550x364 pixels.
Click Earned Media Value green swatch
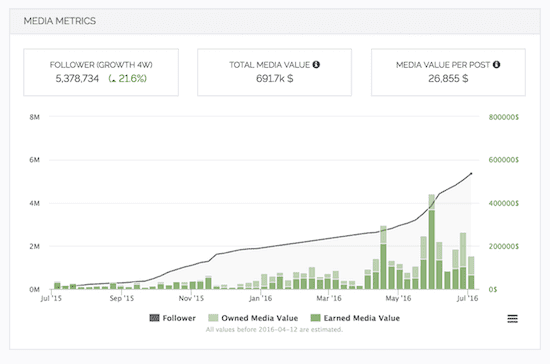315,318
